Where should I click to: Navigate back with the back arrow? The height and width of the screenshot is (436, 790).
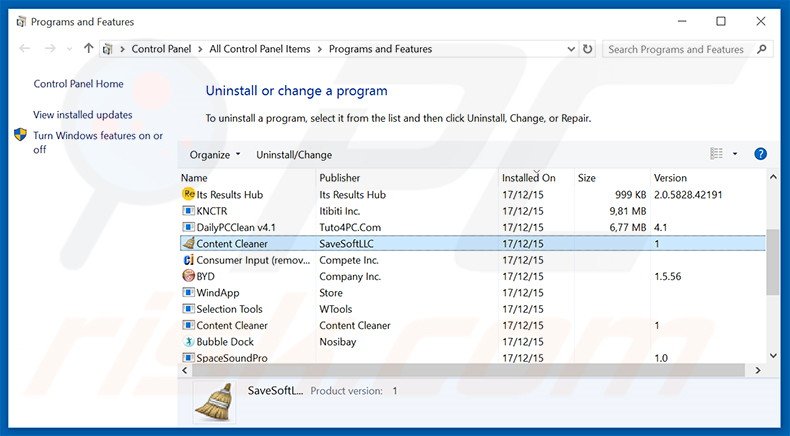[24, 48]
